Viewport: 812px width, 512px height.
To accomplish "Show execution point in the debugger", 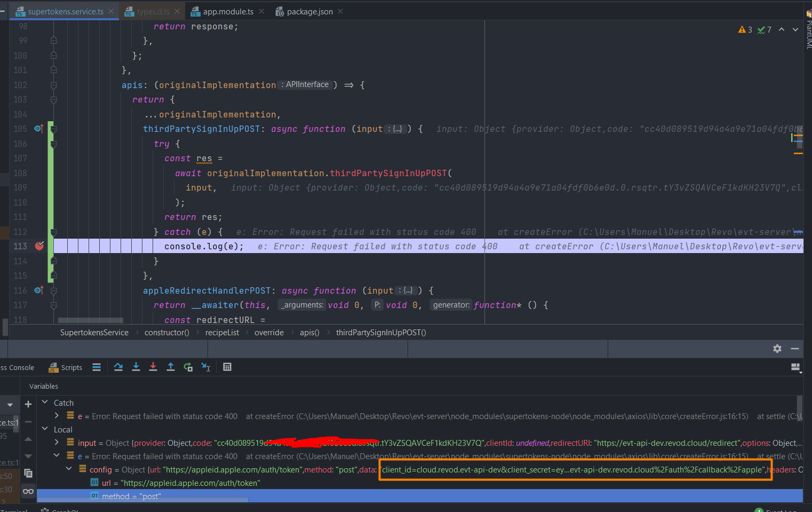I will [x=97, y=367].
